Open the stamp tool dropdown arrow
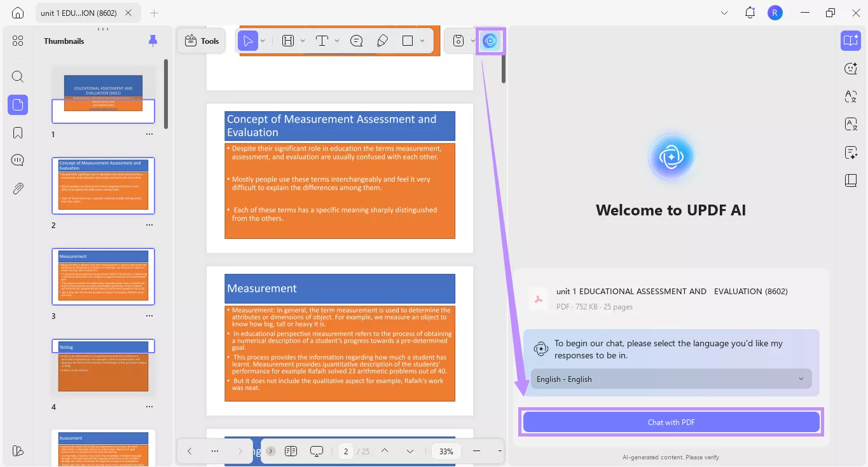Screen dimensions: 868x467 coord(472,41)
